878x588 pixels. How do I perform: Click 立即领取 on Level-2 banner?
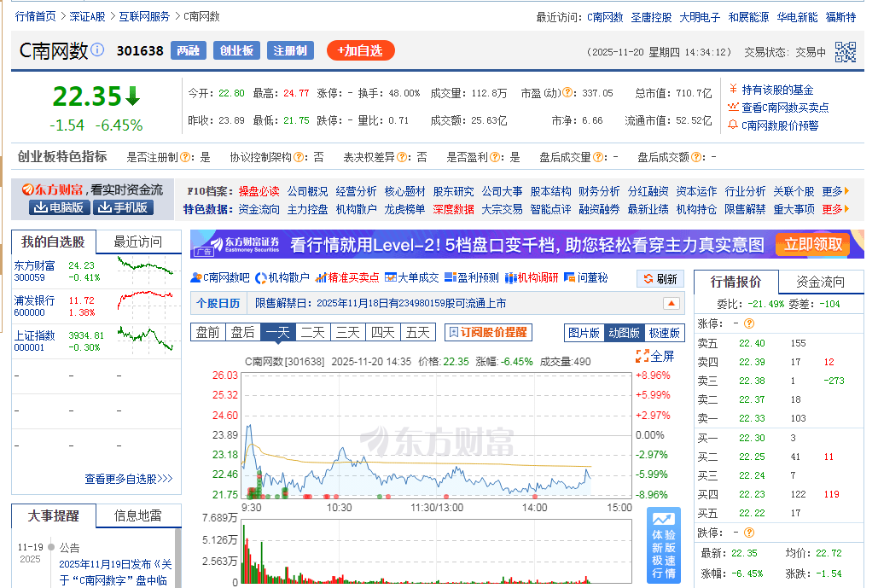(x=812, y=244)
